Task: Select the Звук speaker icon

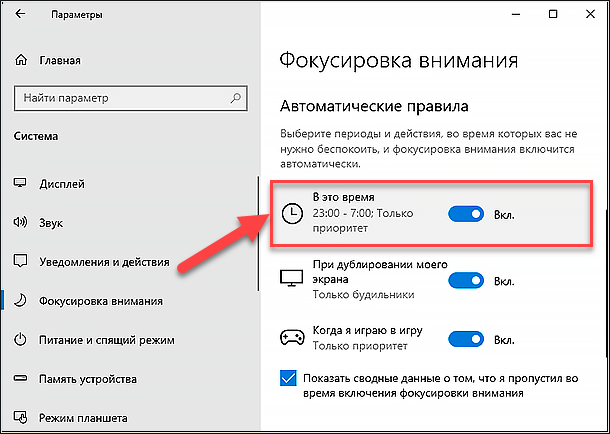Action: [20, 222]
